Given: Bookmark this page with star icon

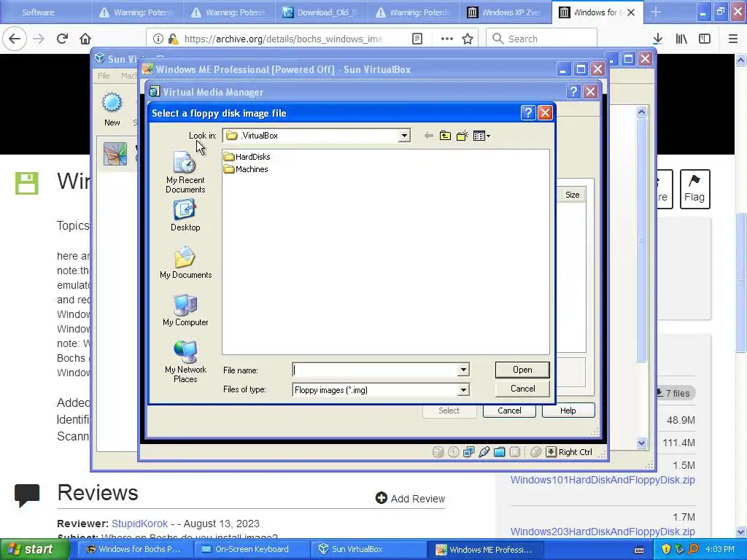Looking at the screenshot, I should (468, 39).
